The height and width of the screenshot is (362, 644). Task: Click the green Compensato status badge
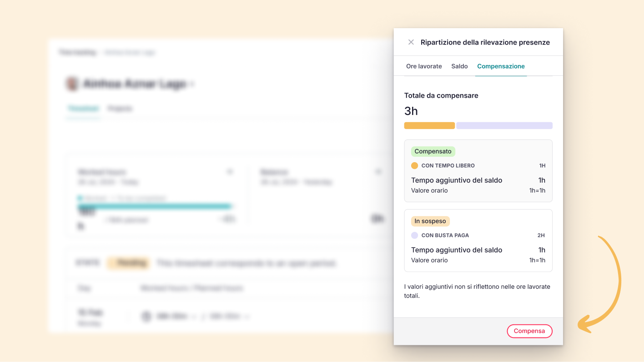tap(433, 151)
